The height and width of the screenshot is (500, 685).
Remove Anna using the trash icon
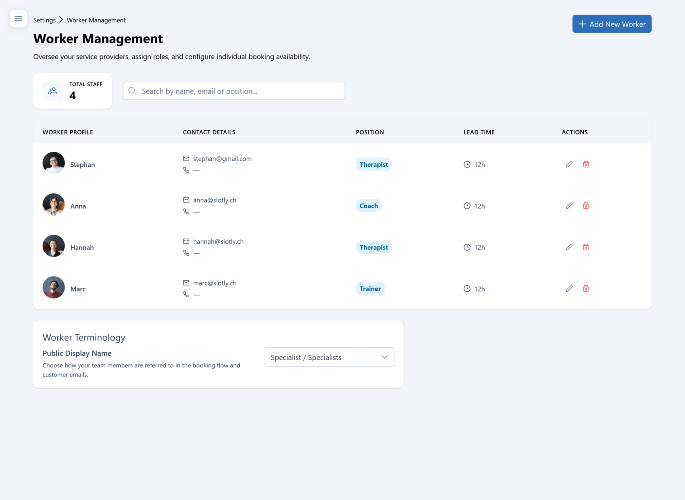tap(586, 206)
